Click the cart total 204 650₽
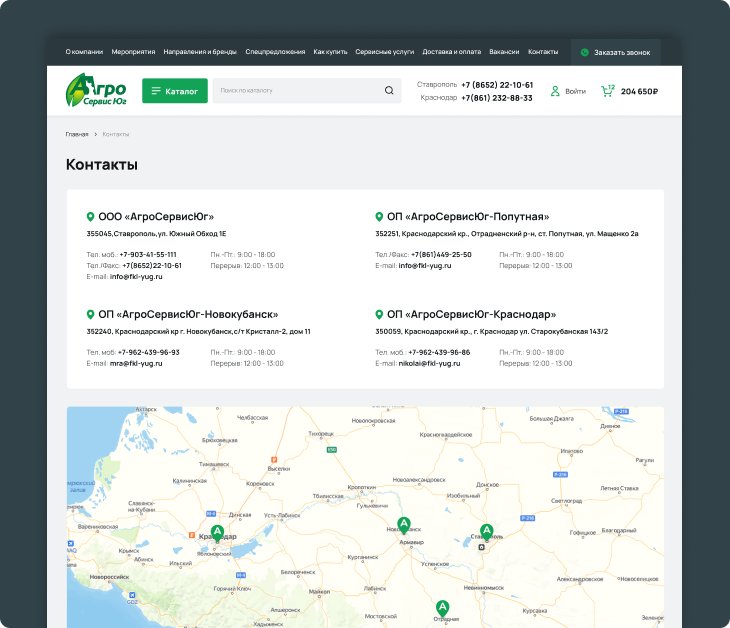 639,91
